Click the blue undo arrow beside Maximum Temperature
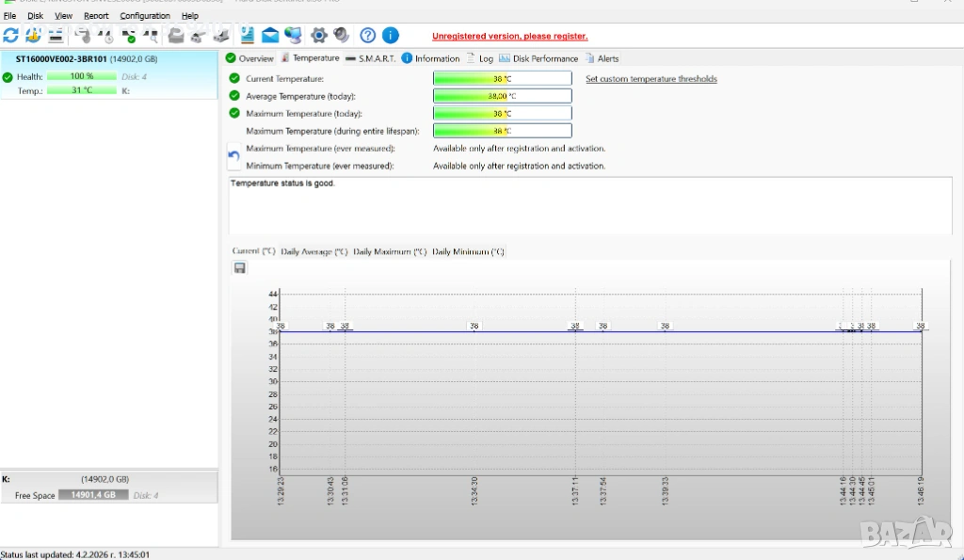 (x=234, y=155)
